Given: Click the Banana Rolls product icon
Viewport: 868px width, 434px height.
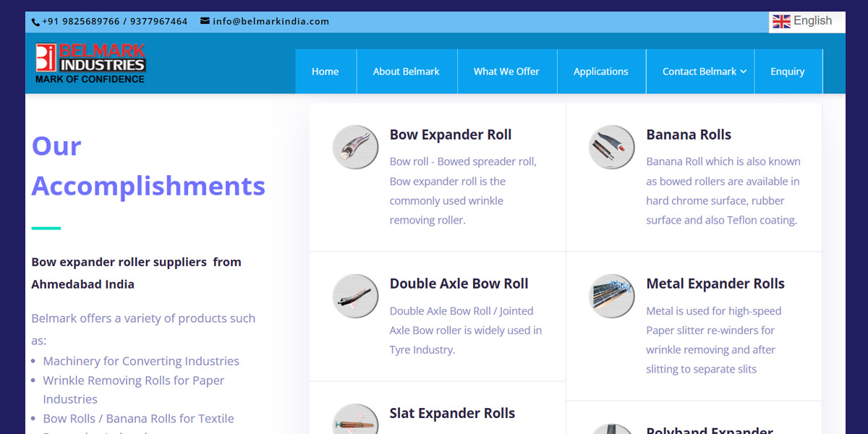Looking at the screenshot, I should 612,147.
